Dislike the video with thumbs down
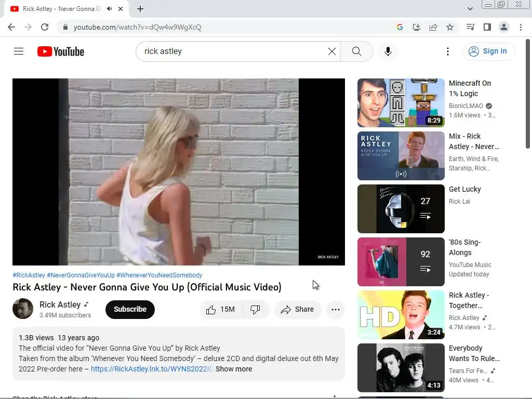Screen dimensions: 532x399 click(255, 310)
